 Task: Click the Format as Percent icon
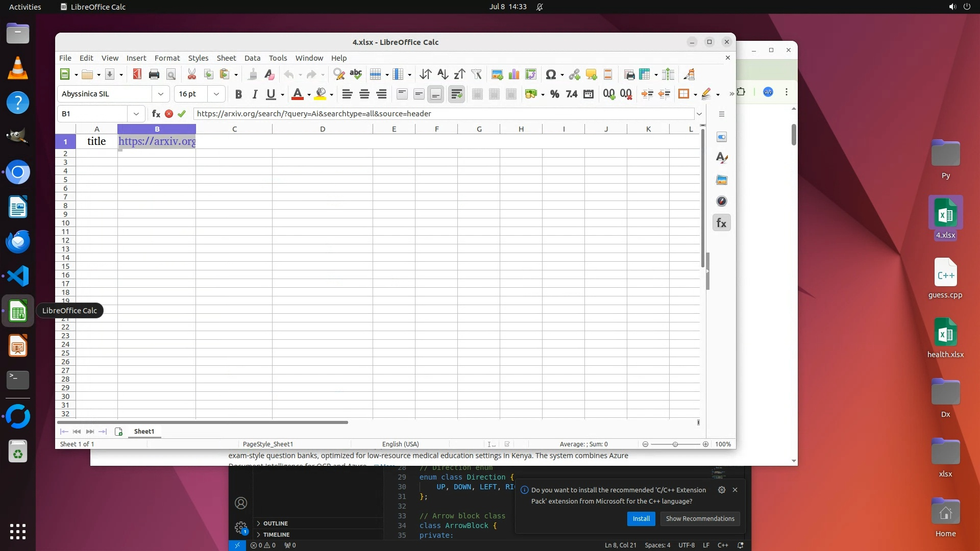tap(554, 94)
